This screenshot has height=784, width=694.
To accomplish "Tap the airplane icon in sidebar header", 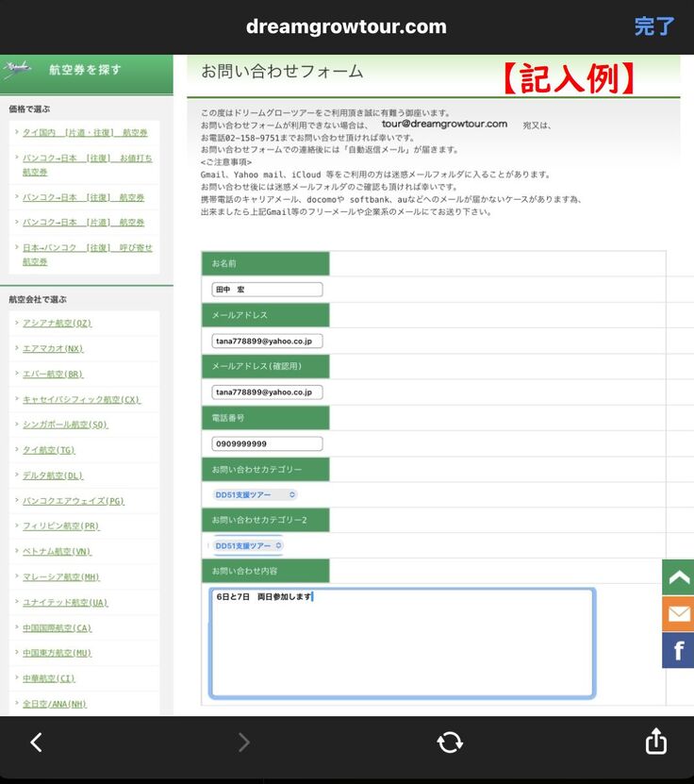I will pos(17,69).
